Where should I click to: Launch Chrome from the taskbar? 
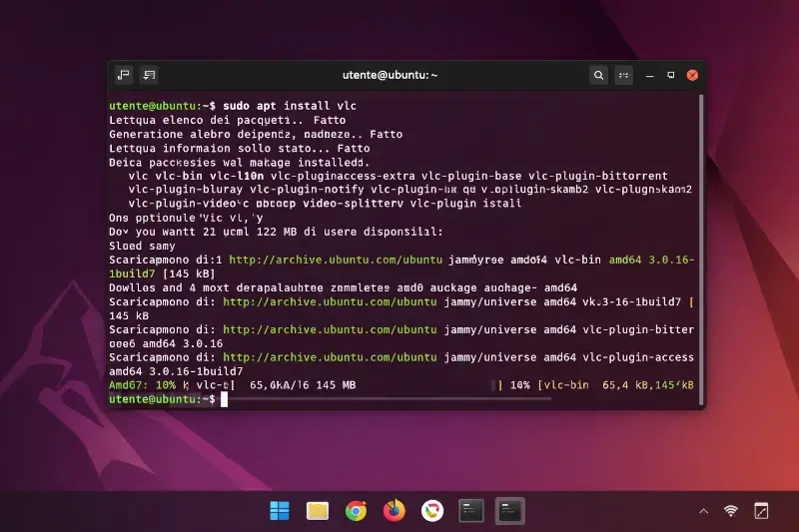(x=356, y=511)
